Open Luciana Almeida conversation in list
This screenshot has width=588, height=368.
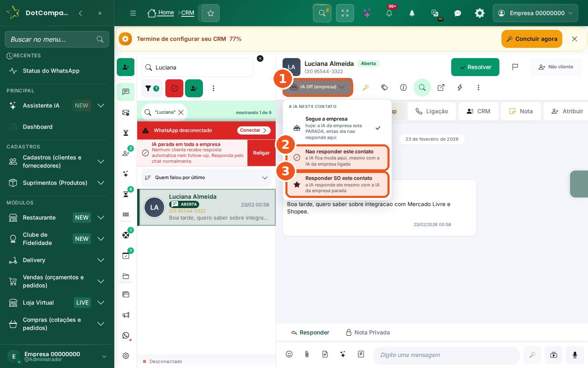point(207,207)
